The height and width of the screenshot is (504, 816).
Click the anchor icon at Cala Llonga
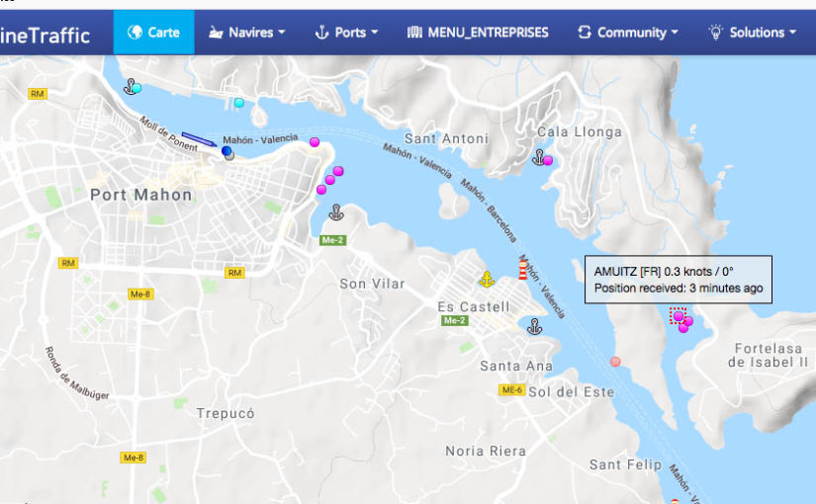[x=539, y=157]
